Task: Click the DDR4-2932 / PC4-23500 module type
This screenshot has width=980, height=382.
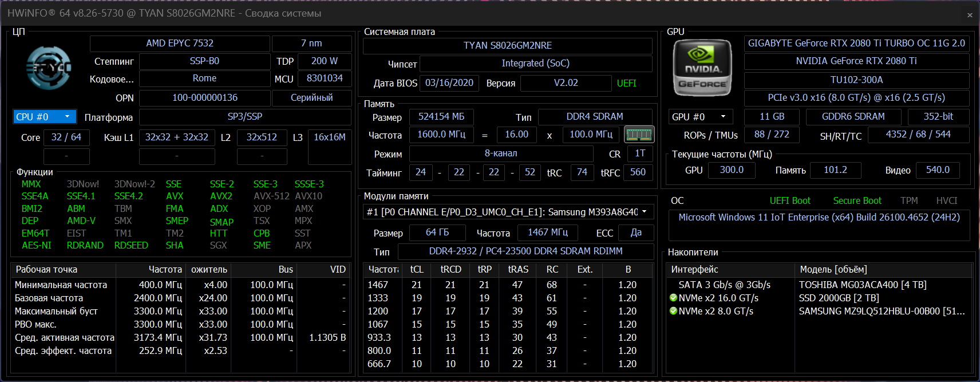Action: [526, 251]
